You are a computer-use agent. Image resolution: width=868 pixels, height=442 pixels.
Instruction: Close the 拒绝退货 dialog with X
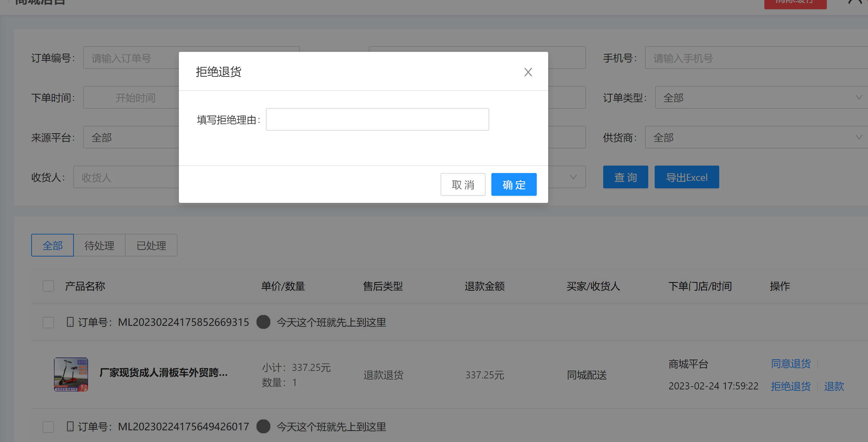tap(528, 72)
